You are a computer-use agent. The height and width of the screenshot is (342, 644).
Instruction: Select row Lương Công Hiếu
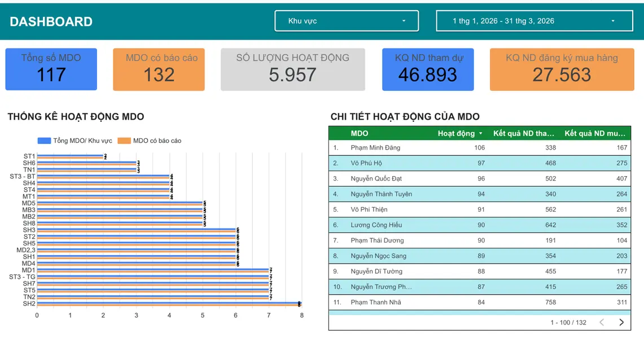point(480,225)
